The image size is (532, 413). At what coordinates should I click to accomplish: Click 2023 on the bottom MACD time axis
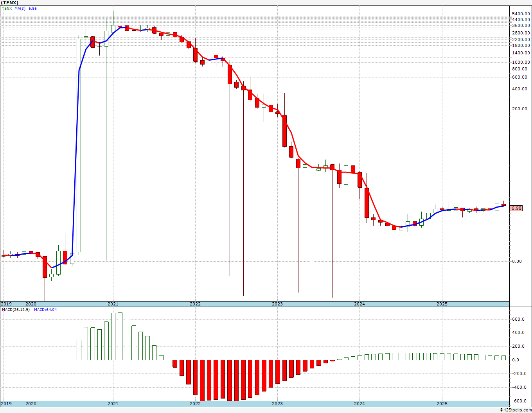pos(277,404)
